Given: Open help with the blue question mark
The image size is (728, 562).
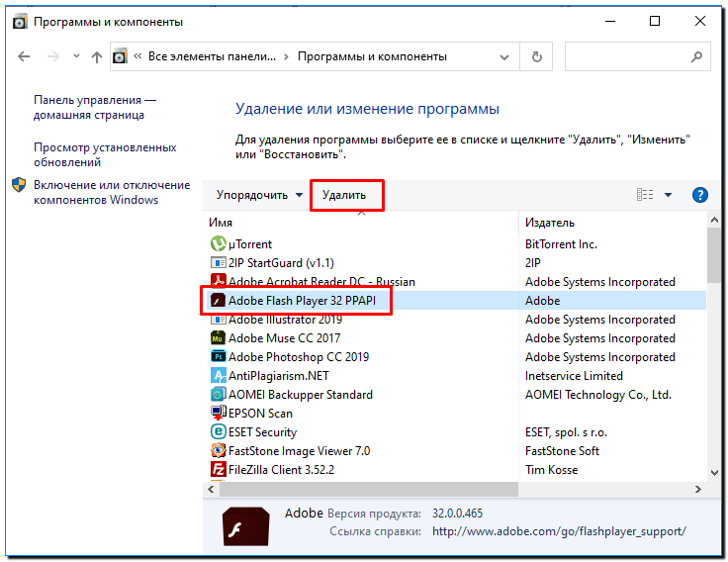Looking at the screenshot, I should (x=699, y=195).
